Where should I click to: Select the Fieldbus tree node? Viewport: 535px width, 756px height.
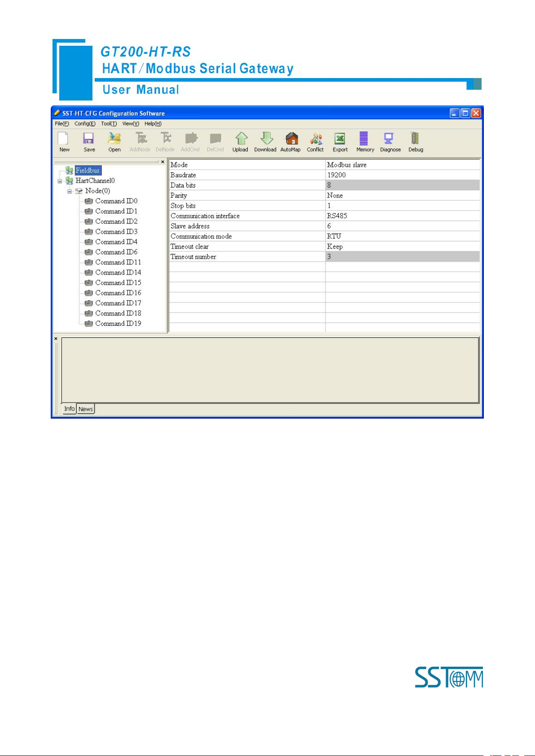(x=88, y=170)
